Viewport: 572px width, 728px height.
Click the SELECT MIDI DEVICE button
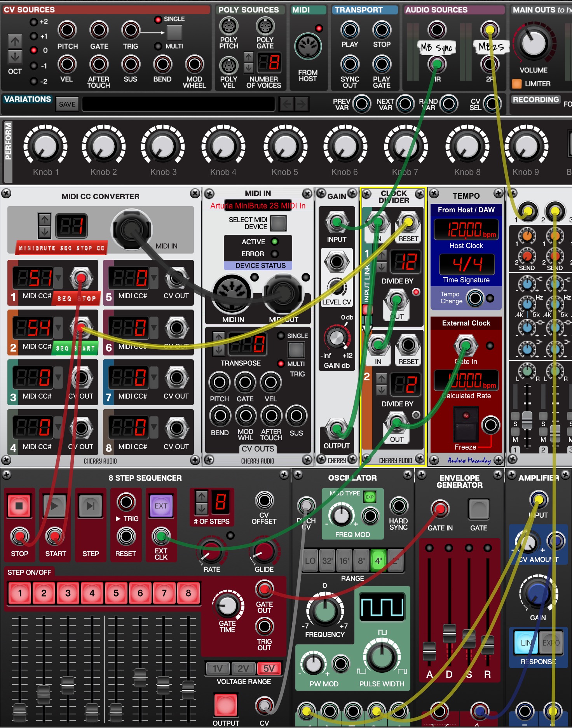click(278, 223)
